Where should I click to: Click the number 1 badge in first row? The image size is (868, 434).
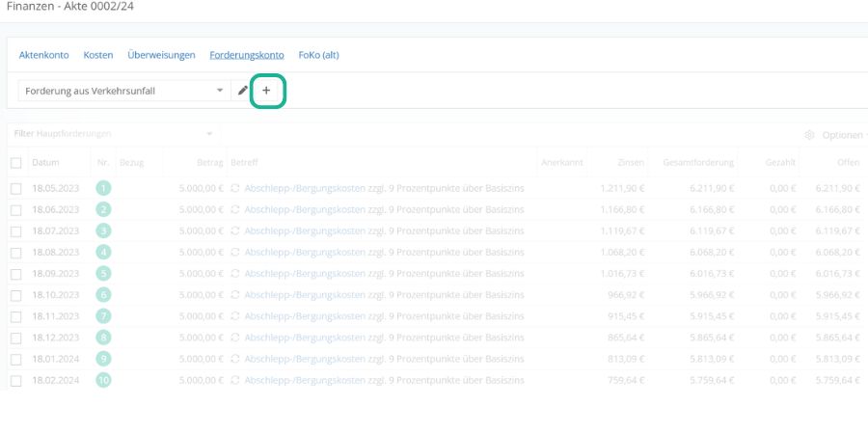coord(103,188)
